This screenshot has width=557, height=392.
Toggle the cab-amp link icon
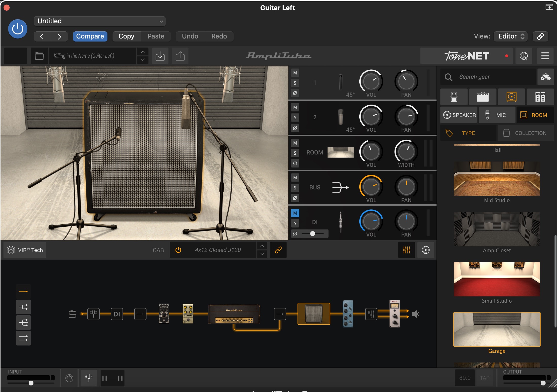[x=278, y=250]
